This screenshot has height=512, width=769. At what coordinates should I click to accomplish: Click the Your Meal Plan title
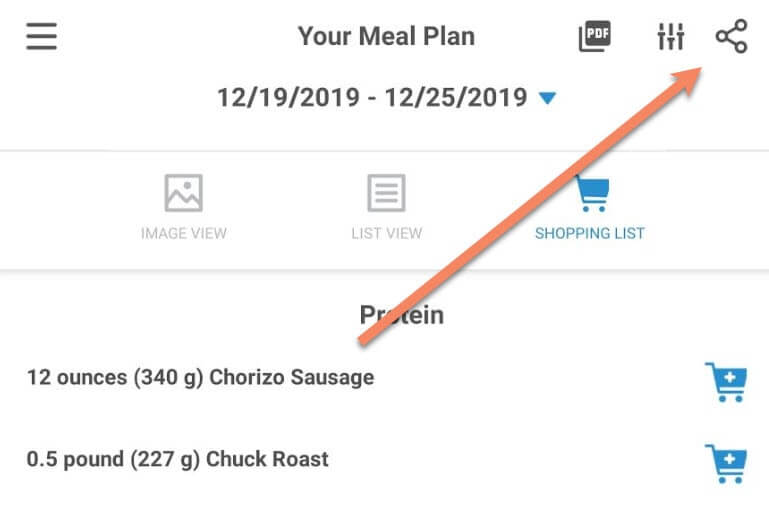(x=386, y=38)
